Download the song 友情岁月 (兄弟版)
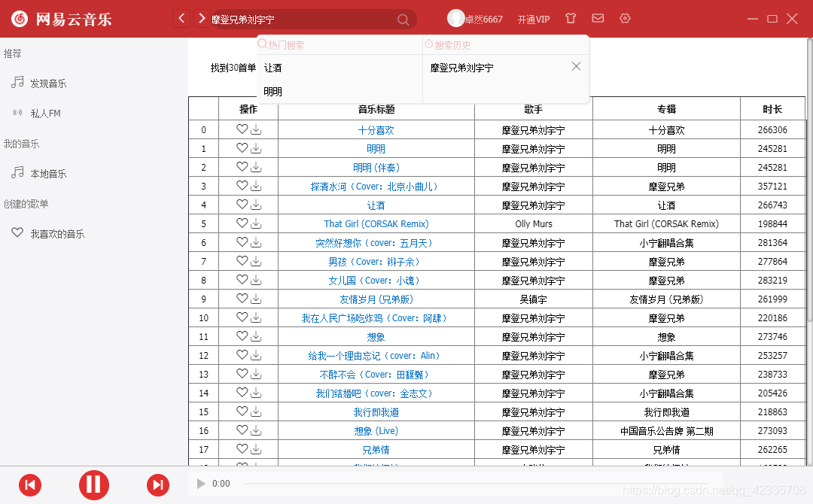The width and height of the screenshot is (813, 504). point(256,299)
